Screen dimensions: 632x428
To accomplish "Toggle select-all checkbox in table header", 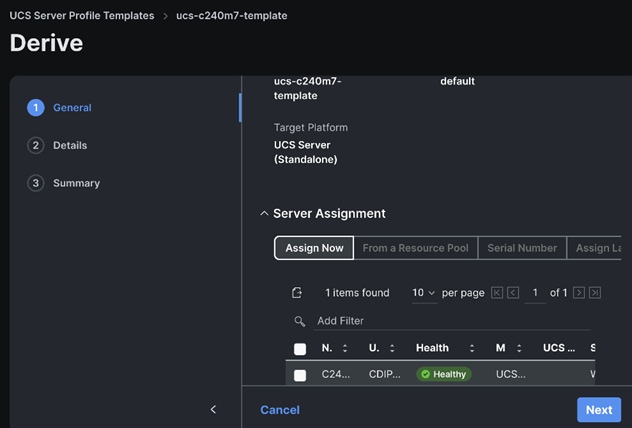I will 300,349.
